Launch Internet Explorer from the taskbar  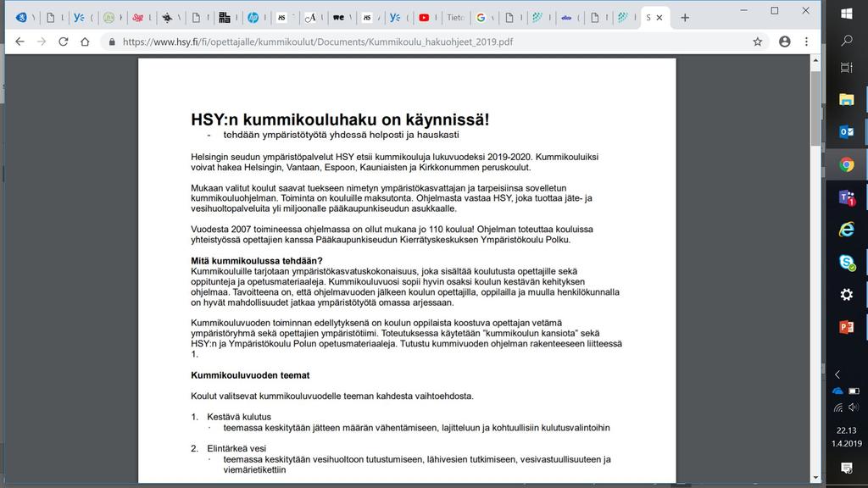847,229
